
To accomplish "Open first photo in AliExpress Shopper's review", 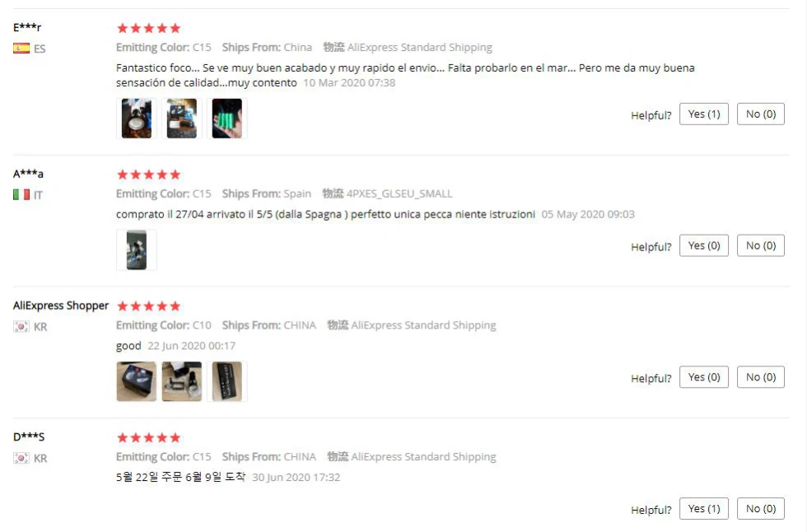I will (137, 381).
